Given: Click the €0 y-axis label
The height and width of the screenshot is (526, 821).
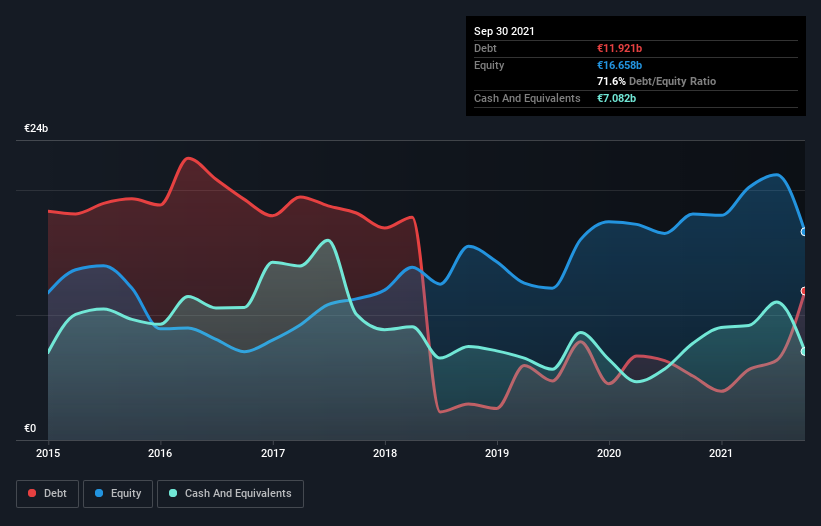Looking at the screenshot, I should click(30, 429).
